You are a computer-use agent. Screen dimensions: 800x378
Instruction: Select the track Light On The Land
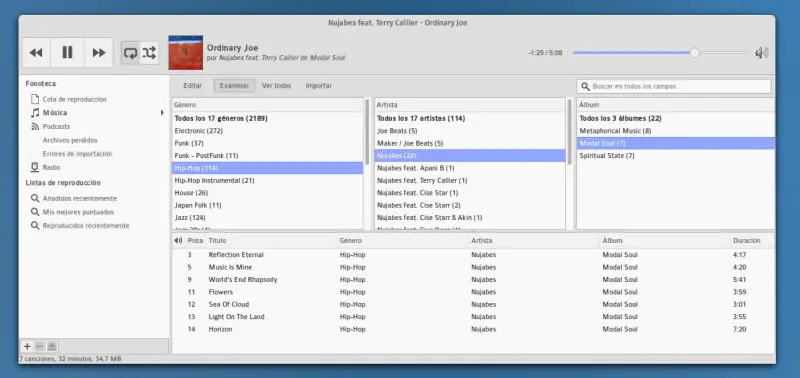tap(473, 317)
